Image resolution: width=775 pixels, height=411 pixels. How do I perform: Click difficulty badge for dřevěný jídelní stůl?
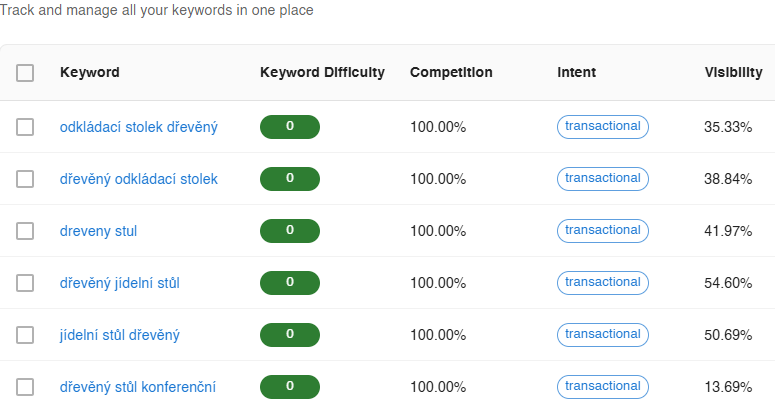pyautogui.click(x=290, y=283)
